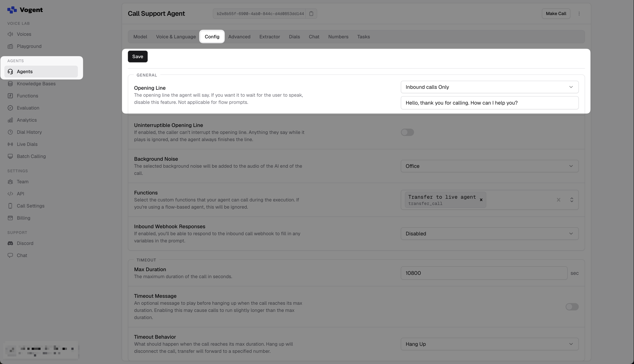Open the three-dot more options menu
The height and width of the screenshot is (364, 634).
coord(579,14)
